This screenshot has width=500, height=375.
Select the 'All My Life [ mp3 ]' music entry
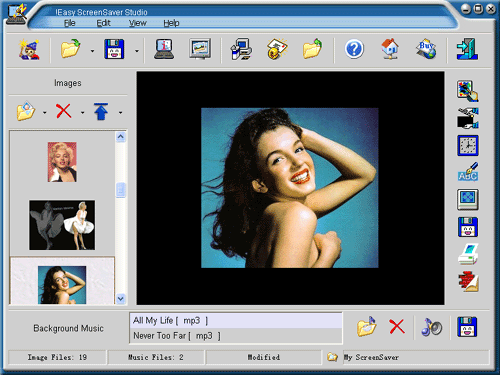click(x=236, y=321)
